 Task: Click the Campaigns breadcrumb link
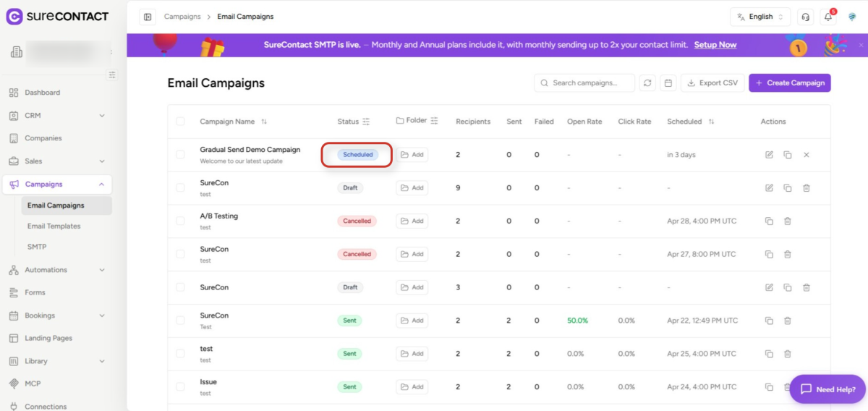click(182, 17)
